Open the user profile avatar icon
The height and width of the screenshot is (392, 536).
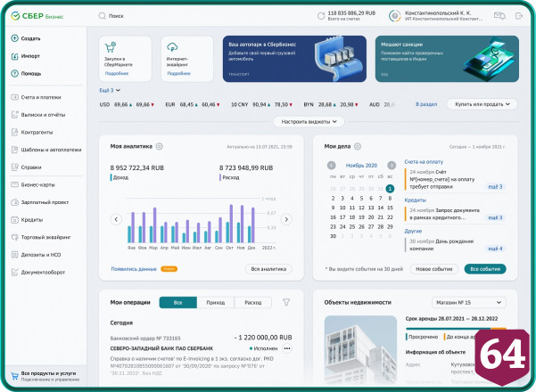click(x=395, y=16)
